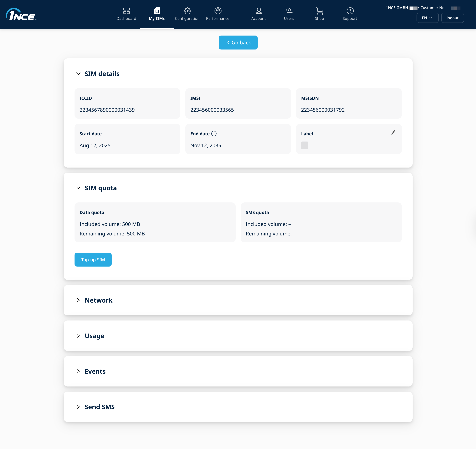Select the My SIMs tab
This screenshot has height=449, width=476.
click(x=157, y=14)
